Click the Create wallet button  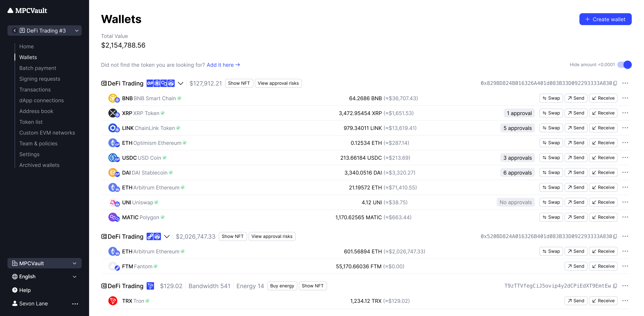605,19
